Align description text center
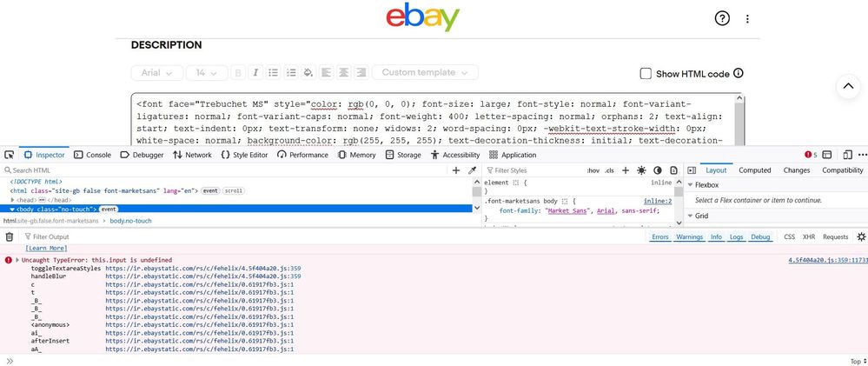This screenshot has height=366, width=868. pos(344,72)
